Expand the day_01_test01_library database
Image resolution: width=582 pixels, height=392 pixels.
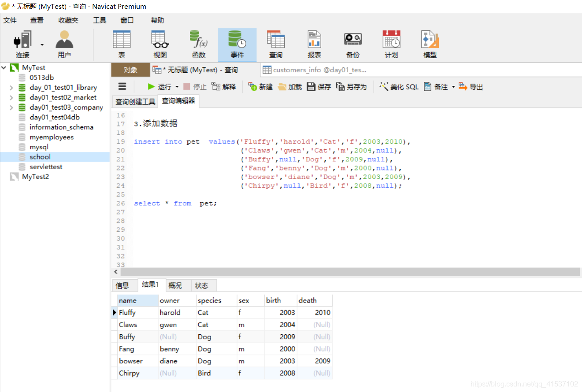[11, 88]
